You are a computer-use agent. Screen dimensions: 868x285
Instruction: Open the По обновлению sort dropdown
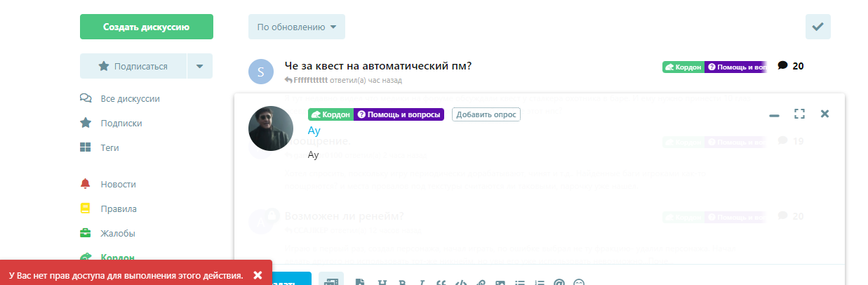(296, 27)
